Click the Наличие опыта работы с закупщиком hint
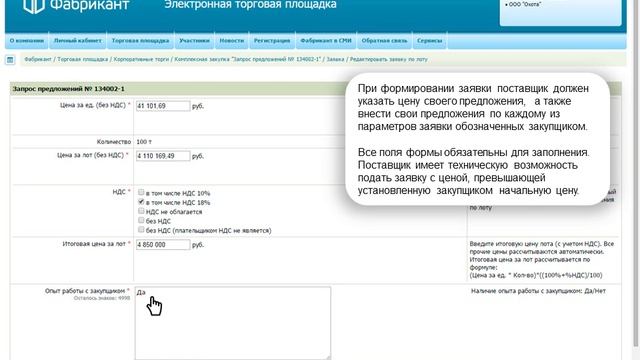The height and width of the screenshot is (360, 640). 538,291
